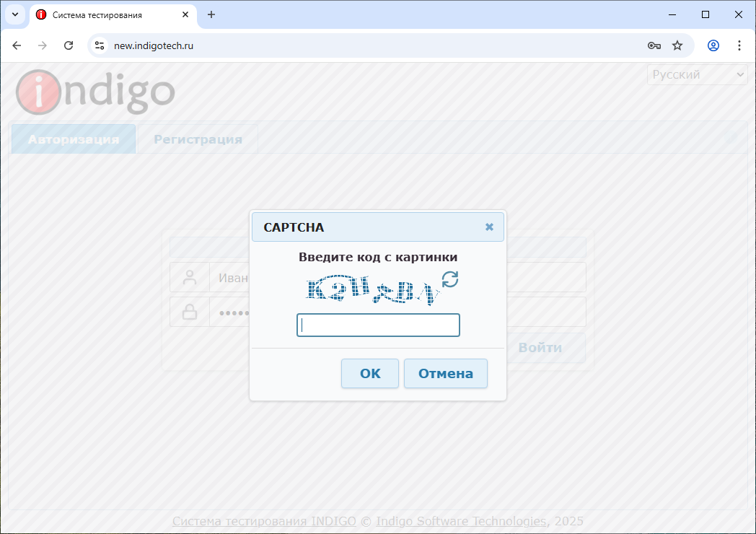Switch to the Авторизация tab

point(74,139)
